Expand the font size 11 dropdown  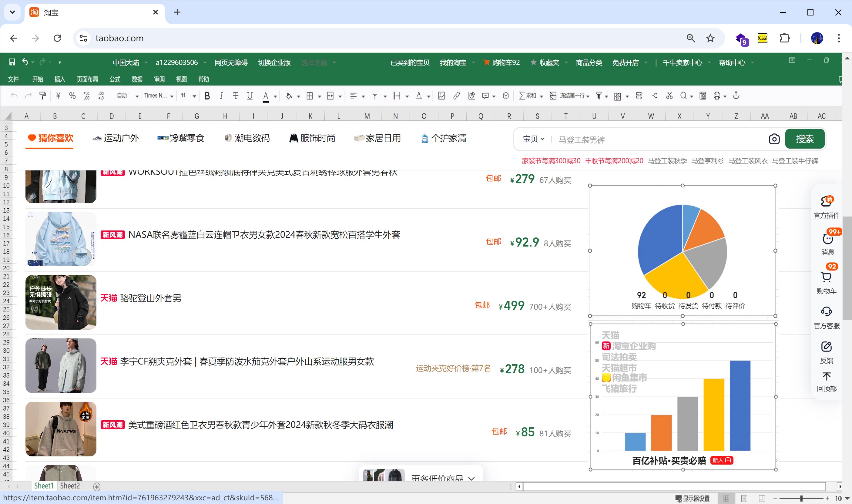pos(194,96)
